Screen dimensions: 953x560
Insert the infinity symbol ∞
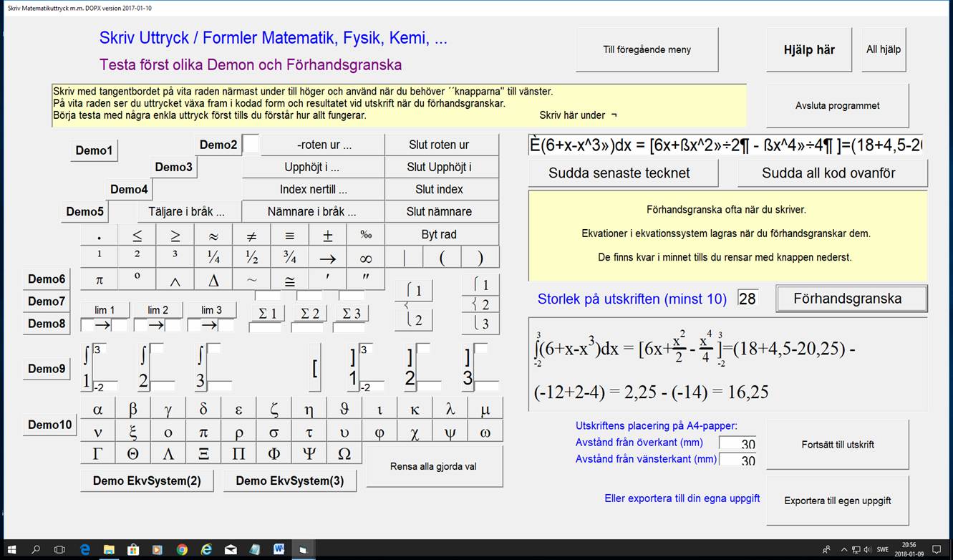pyautogui.click(x=365, y=258)
